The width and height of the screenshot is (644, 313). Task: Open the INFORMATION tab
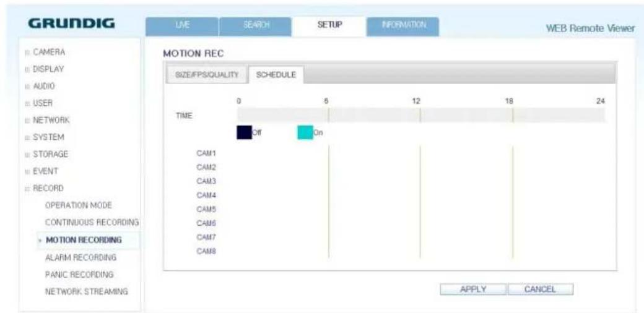pyautogui.click(x=402, y=26)
